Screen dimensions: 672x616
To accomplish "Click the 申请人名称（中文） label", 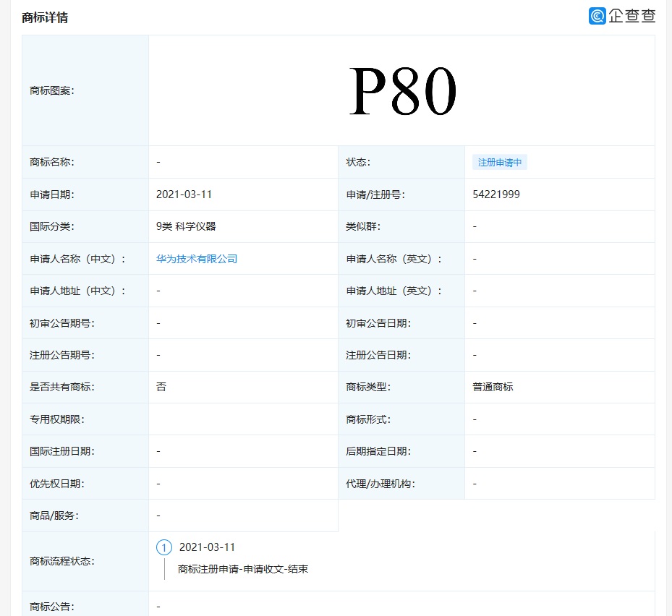I will tap(77, 259).
